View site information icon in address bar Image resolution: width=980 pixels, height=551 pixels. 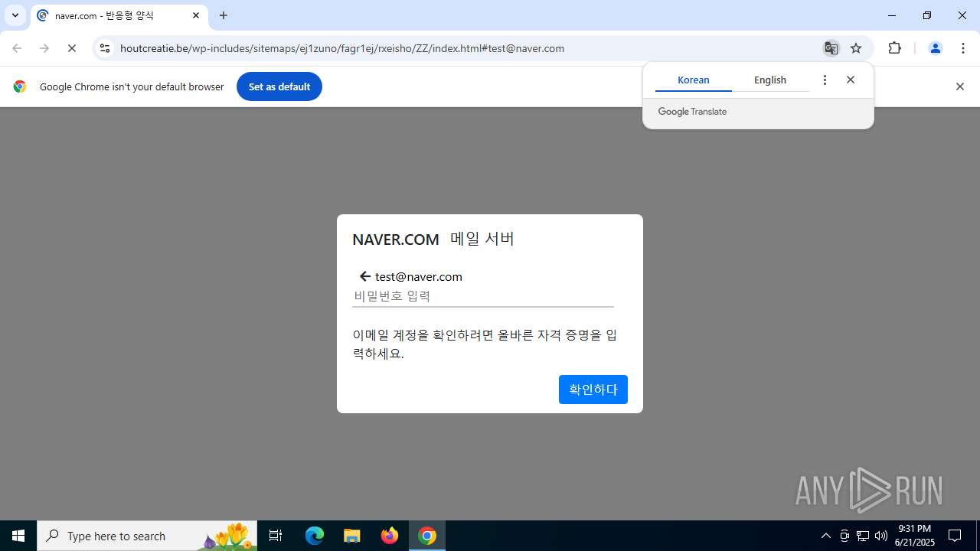105,48
